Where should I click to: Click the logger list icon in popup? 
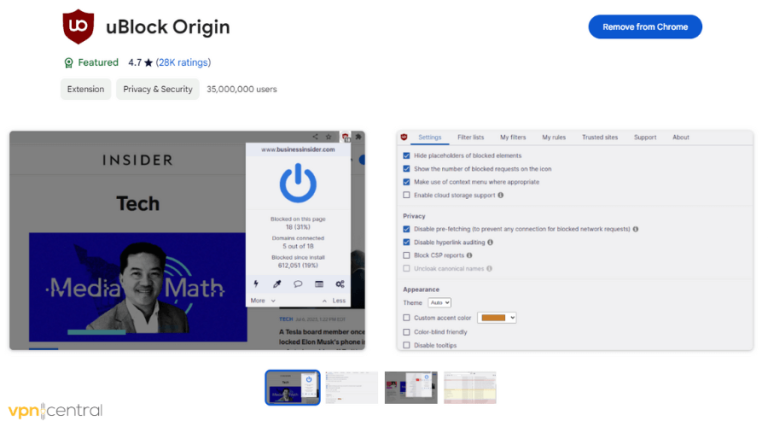click(319, 284)
